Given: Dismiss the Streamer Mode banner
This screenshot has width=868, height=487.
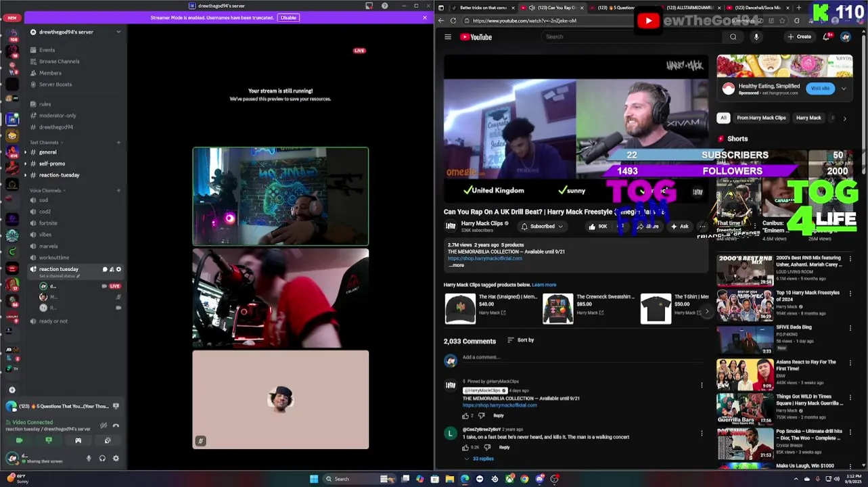Looking at the screenshot, I should coord(425,18).
